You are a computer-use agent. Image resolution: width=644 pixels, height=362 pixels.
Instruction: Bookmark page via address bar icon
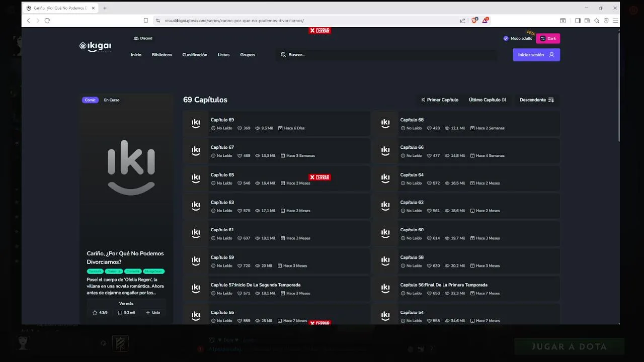pos(146,21)
